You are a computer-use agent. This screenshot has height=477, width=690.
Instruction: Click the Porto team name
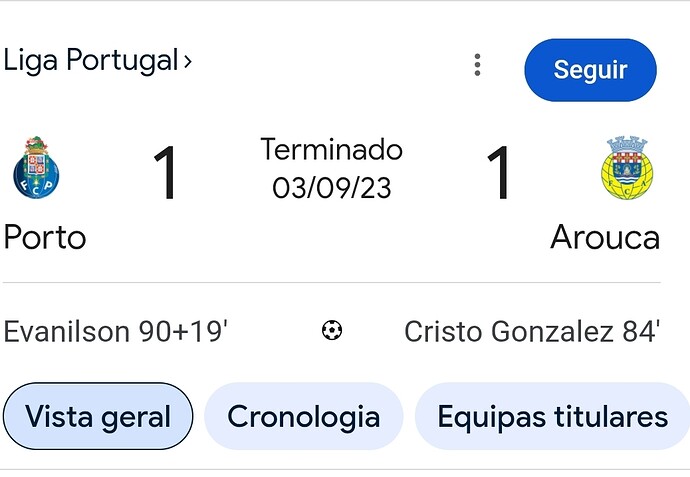45,237
